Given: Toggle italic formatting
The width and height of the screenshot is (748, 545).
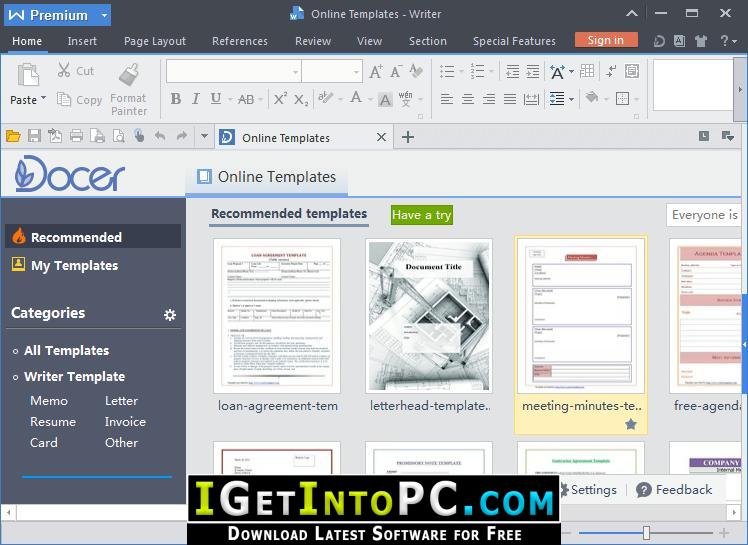Looking at the screenshot, I should [x=196, y=99].
